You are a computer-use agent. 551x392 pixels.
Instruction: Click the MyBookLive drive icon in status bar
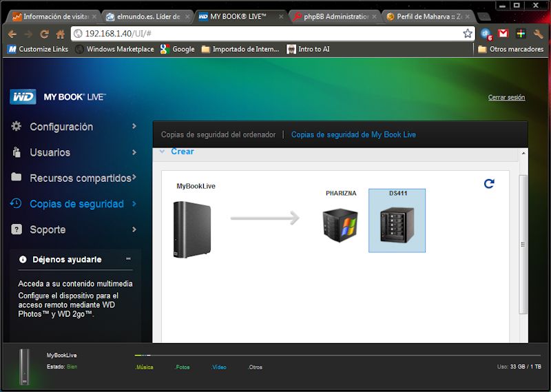coord(24,367)
